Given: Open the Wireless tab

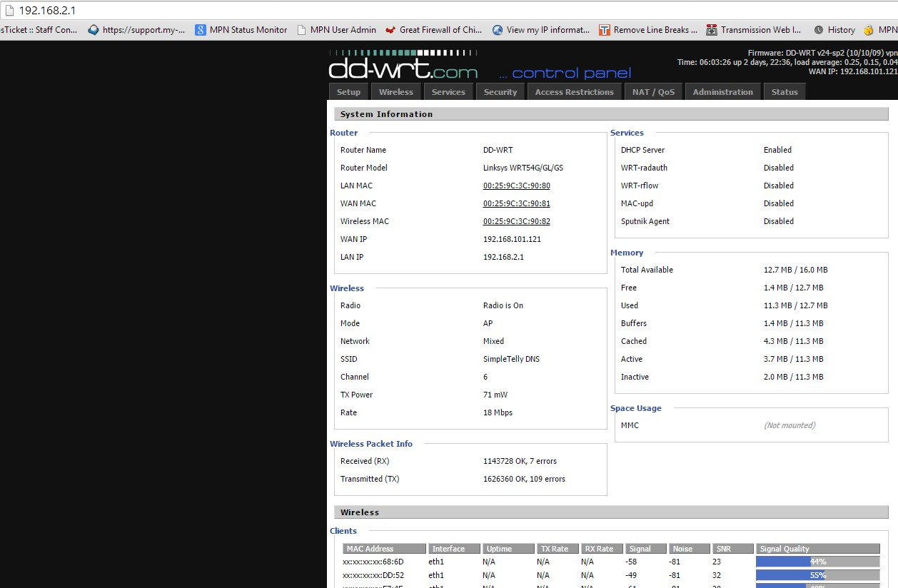Looking at the screenshot, I should pos(396,92).
